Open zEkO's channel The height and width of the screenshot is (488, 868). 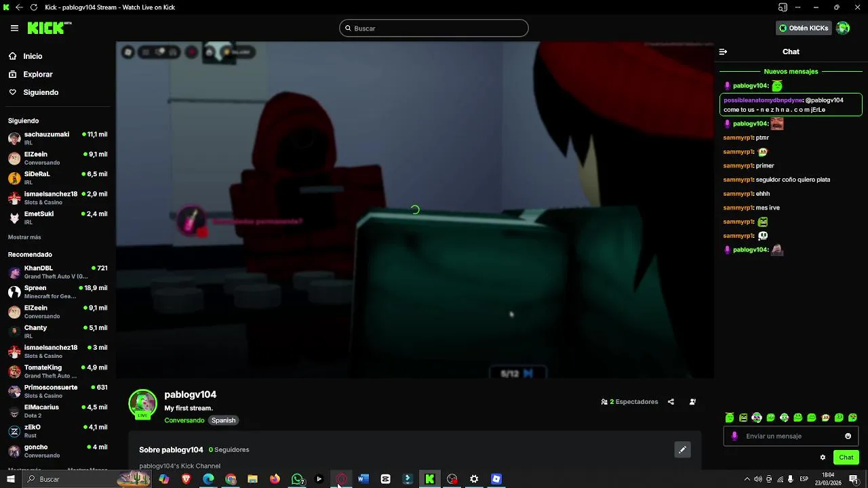58,431
